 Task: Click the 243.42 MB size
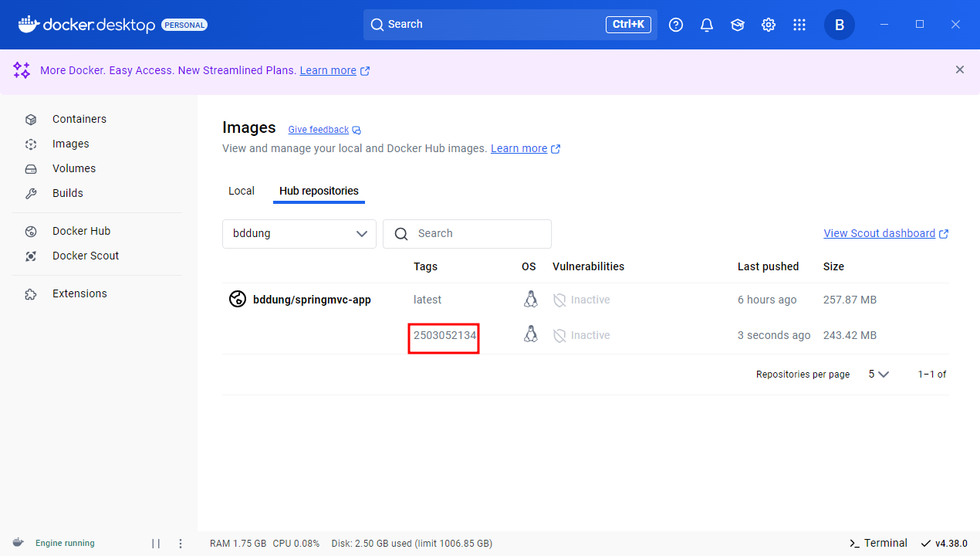(850, 335)
